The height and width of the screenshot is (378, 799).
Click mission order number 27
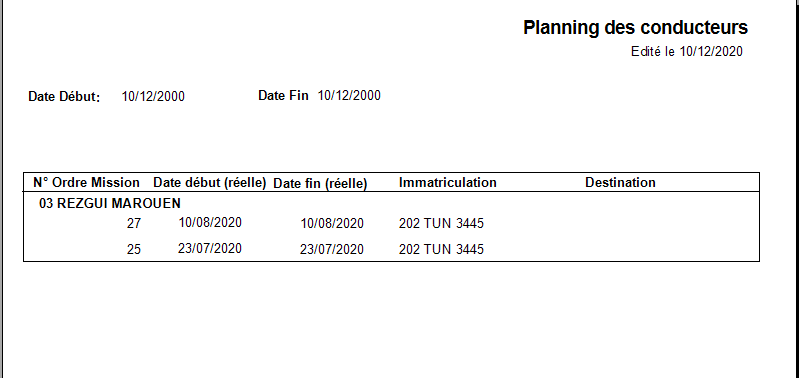click(x=134, y=224)
